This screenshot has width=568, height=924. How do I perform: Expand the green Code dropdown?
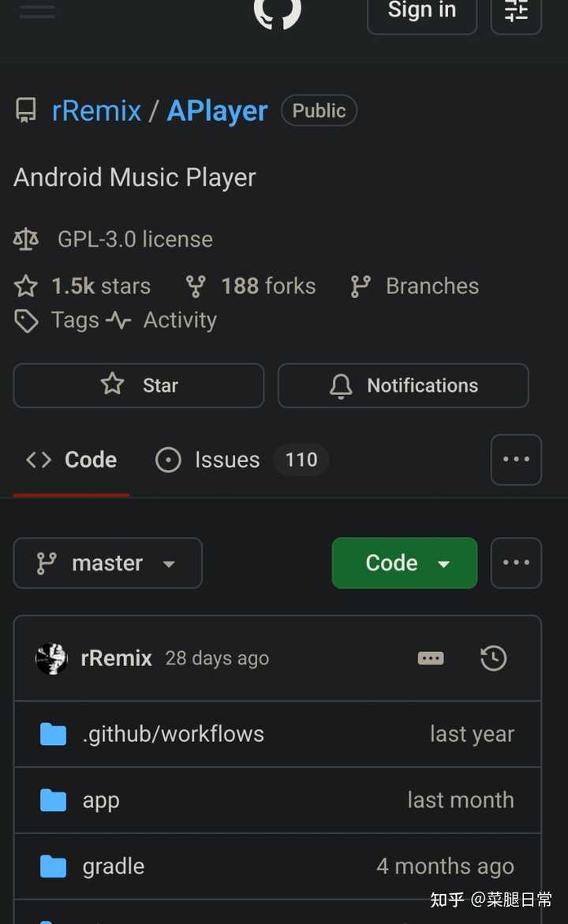tap(405, 563)
